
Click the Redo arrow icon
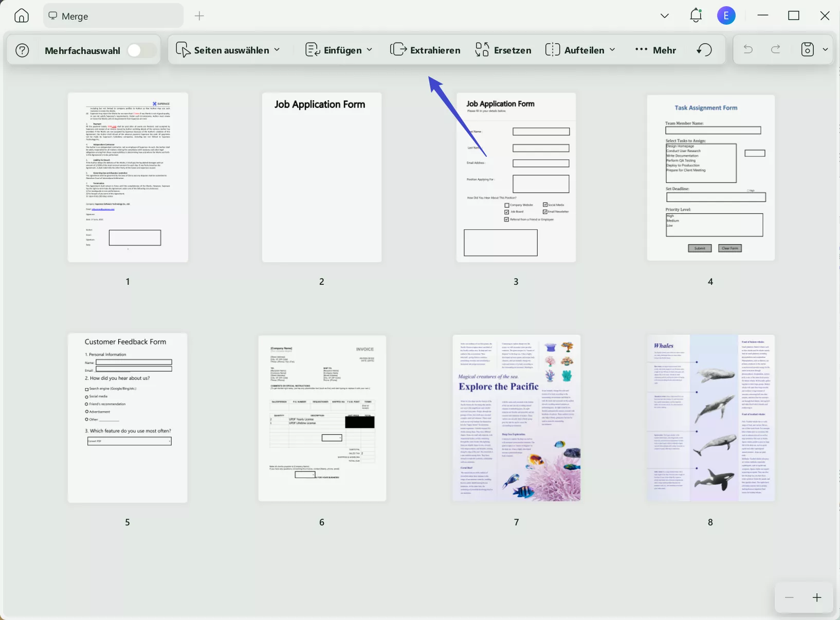[775, 49]
